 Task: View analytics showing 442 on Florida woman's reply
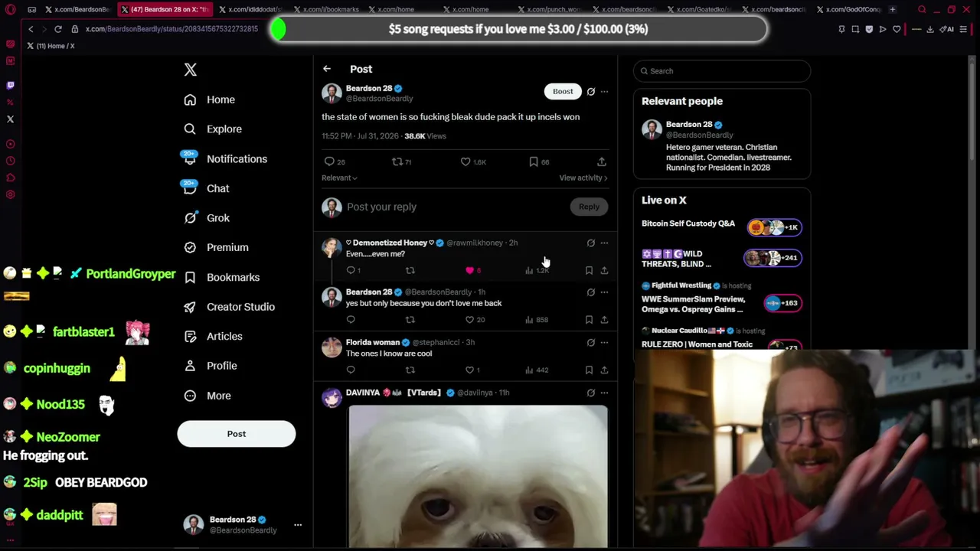(x=537, y=370)
